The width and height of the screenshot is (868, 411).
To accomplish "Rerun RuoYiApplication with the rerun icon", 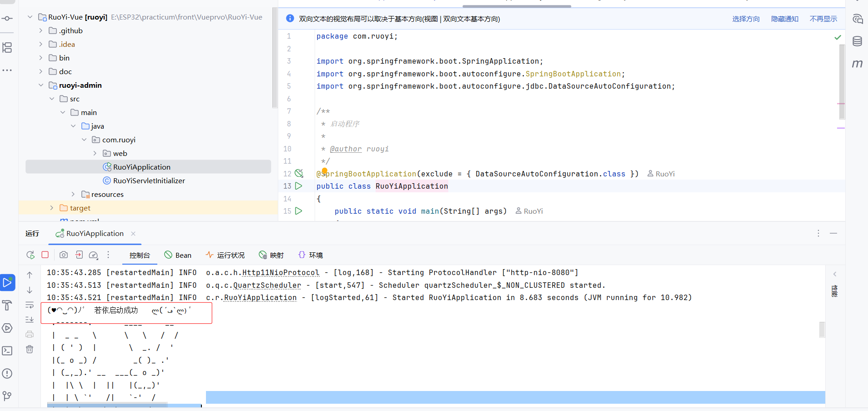I will point(30,255).
